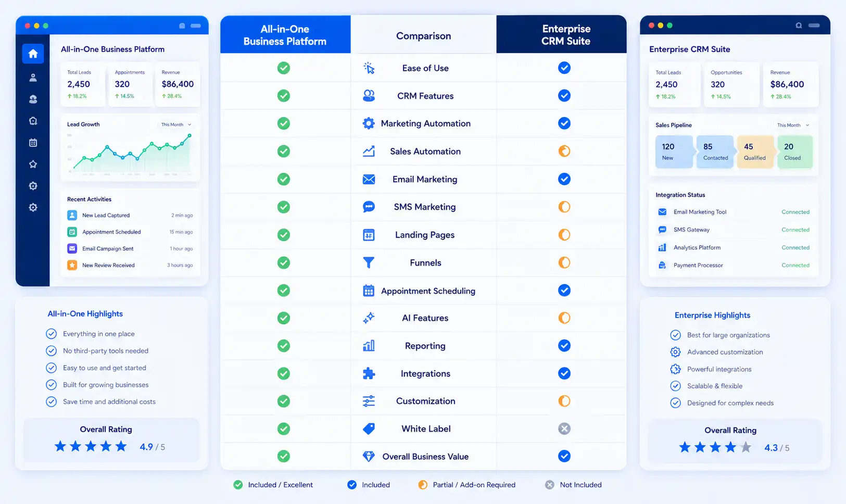
Task: Click the Analytics Platform integration icon
Action: 662,247
